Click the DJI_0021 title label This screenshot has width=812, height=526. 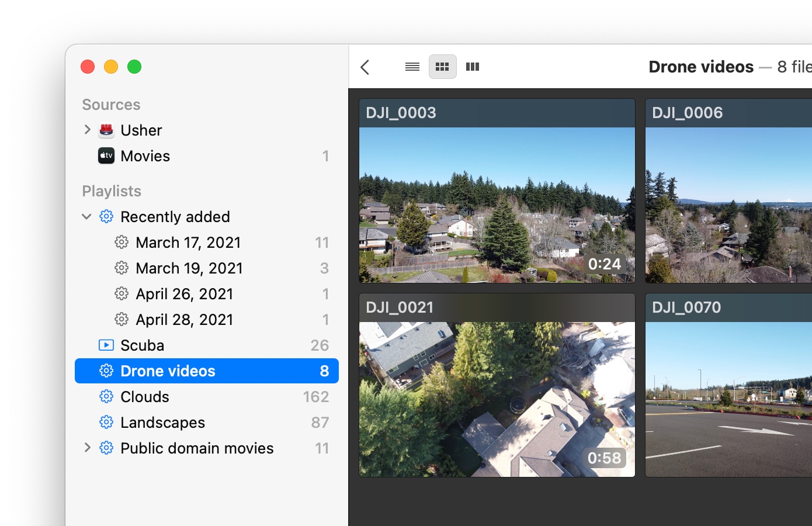(400, 307)
